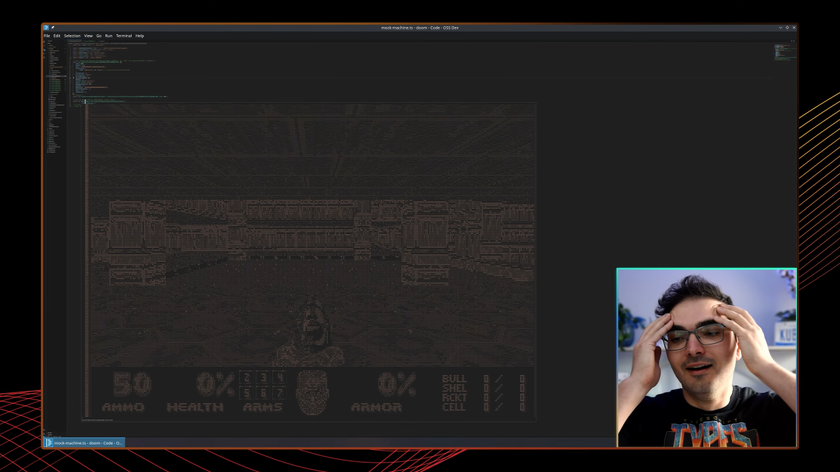Click the webcam overlay of the presenter
Image resolution: width=840 pixels, height=472 pixels.
tap(707, 357)
